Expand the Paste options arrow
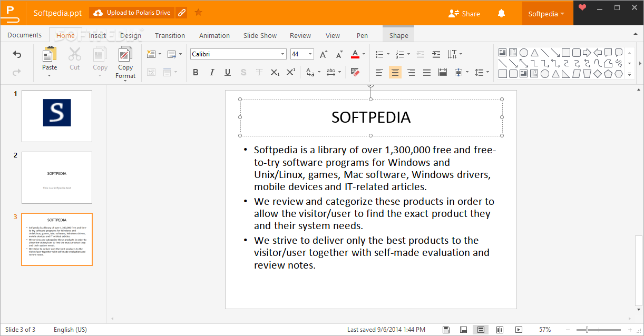644x336 pixels. pyautogui.click(x=50, y=76)
